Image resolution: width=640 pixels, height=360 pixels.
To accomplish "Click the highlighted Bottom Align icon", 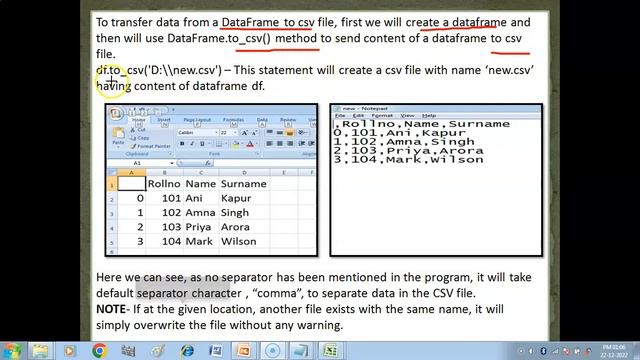I will [x=289, y=132].
